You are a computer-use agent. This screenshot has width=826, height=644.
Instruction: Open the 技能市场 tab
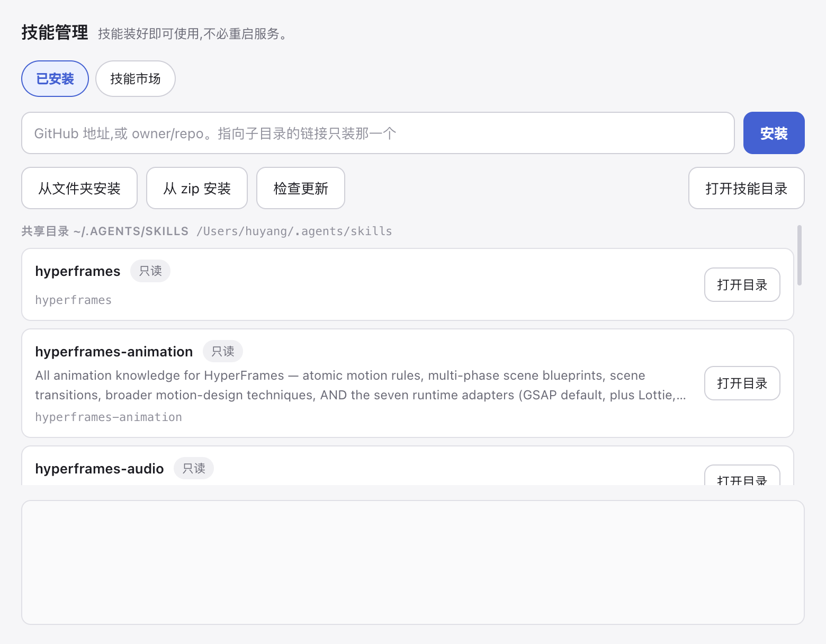pos(136,79)
